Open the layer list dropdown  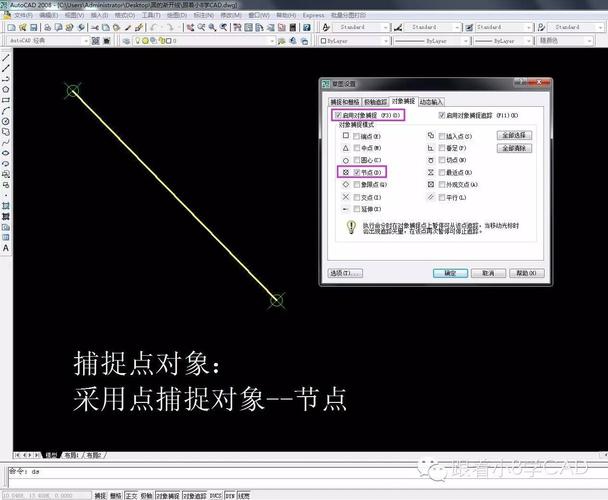pyautogui.click(x=204, y=41)
